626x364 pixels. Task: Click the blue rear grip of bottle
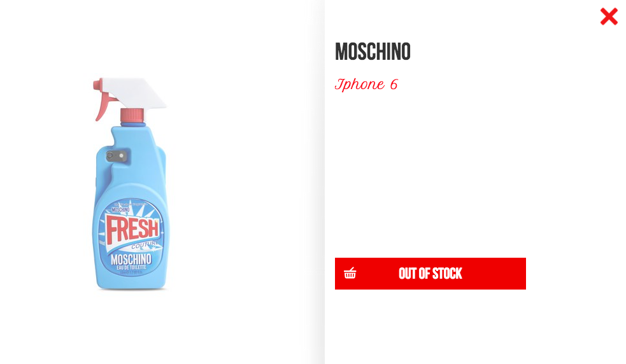(x=161, y=167)
